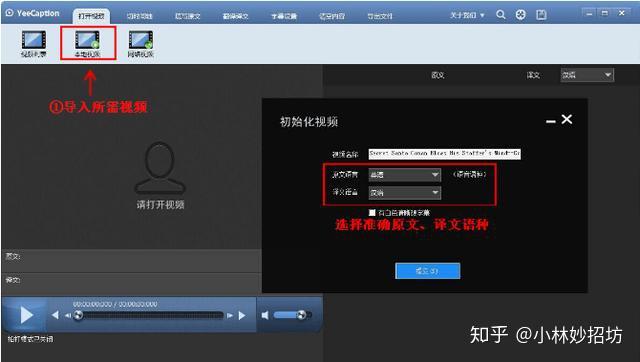The image size is (640, 362).
Task: Click the floppy disk save icon in the title bar
Action: point(541,15)
